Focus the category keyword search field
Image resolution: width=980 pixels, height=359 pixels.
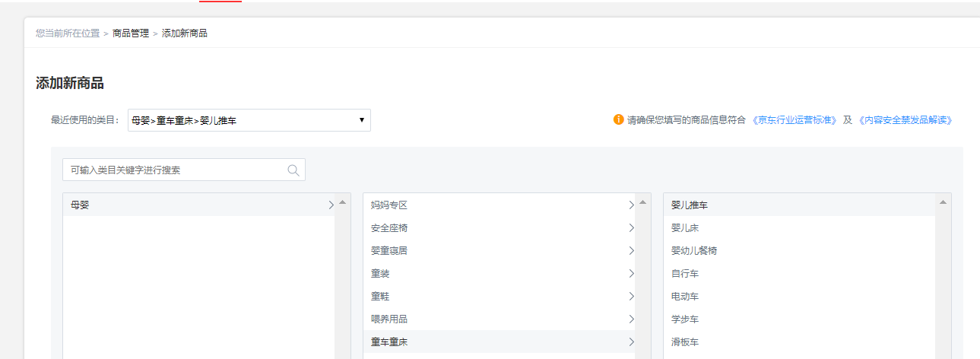184,170
